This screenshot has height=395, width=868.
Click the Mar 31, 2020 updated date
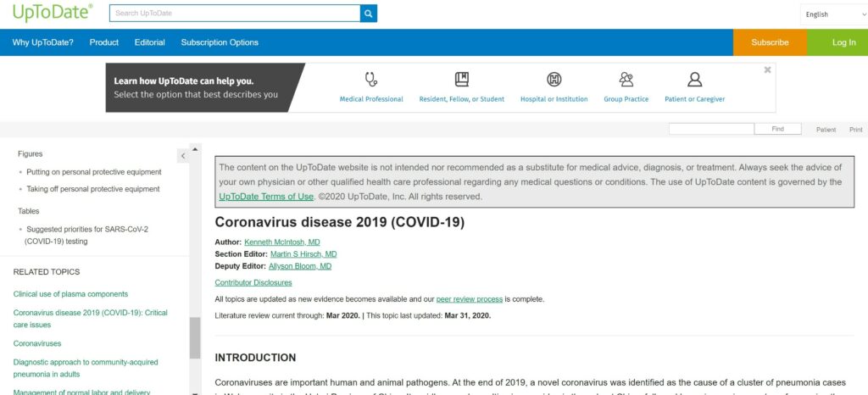(467, 316)
